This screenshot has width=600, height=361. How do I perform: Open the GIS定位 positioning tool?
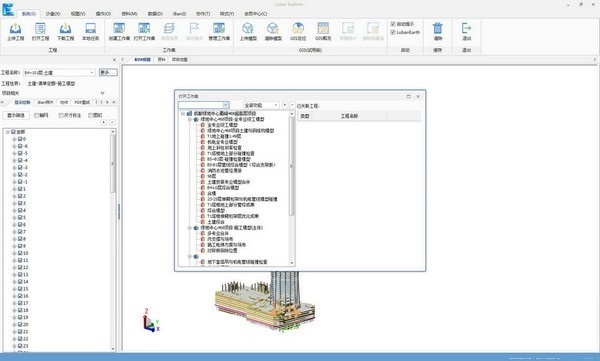tap(298, 31)
